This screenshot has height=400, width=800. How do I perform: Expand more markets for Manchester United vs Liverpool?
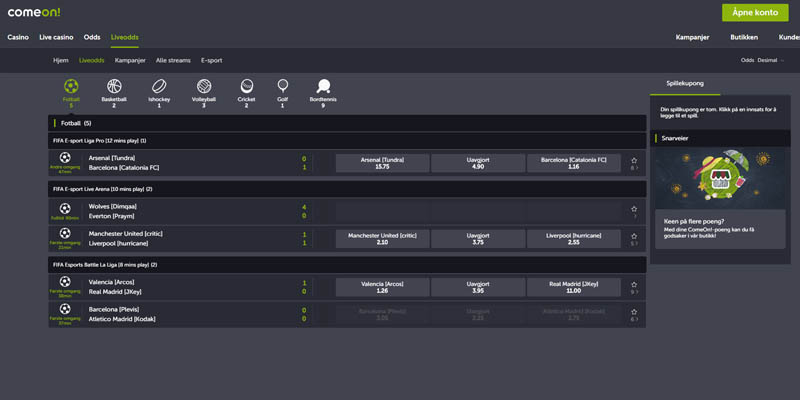(x=634, y=244)
